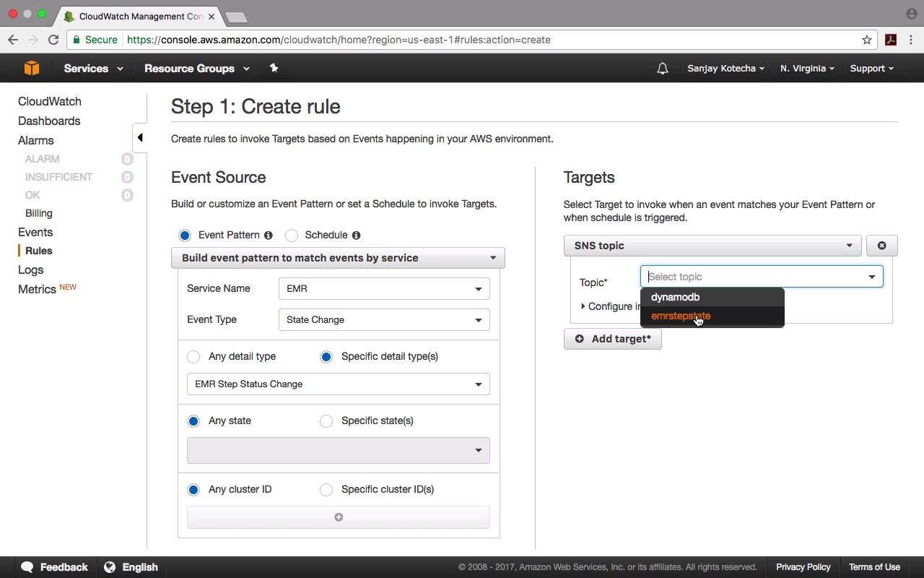Go to Dashboards in sidebar

click(49, 121)
